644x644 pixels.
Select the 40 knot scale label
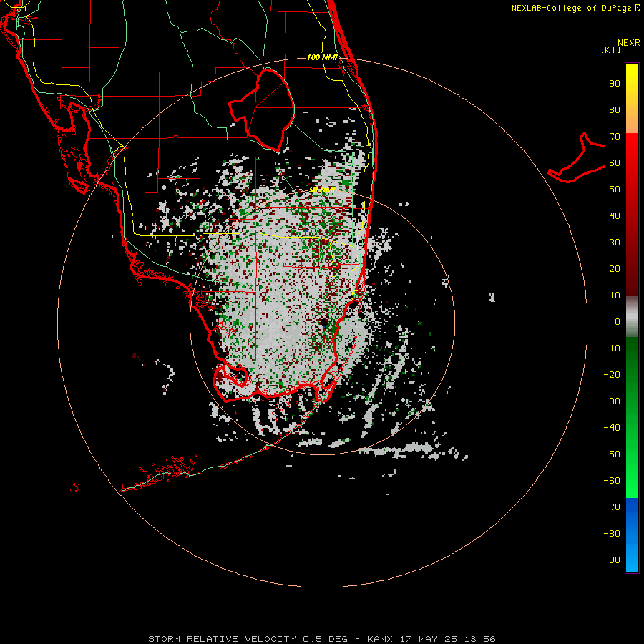click(615, 216)
